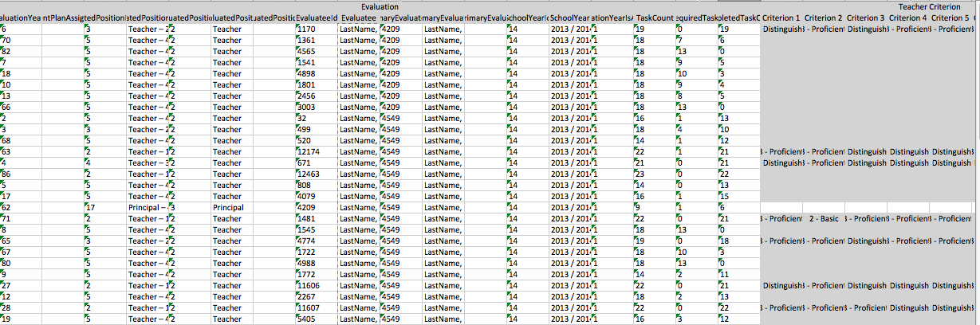Click the 'EvaluateeId' column header

[317, 17]
